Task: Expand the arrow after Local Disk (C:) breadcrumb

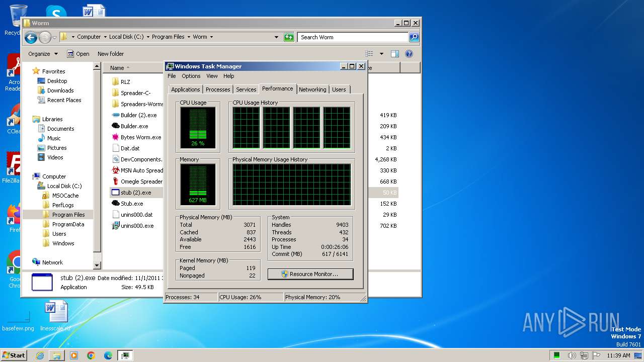Action: (148, 37)
